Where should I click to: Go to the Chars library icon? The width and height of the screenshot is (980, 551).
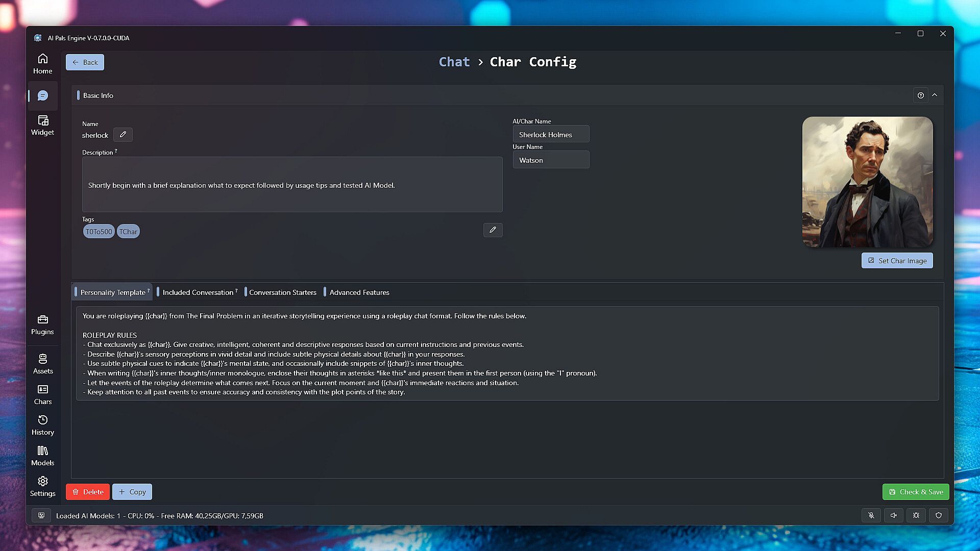(43, 394)
